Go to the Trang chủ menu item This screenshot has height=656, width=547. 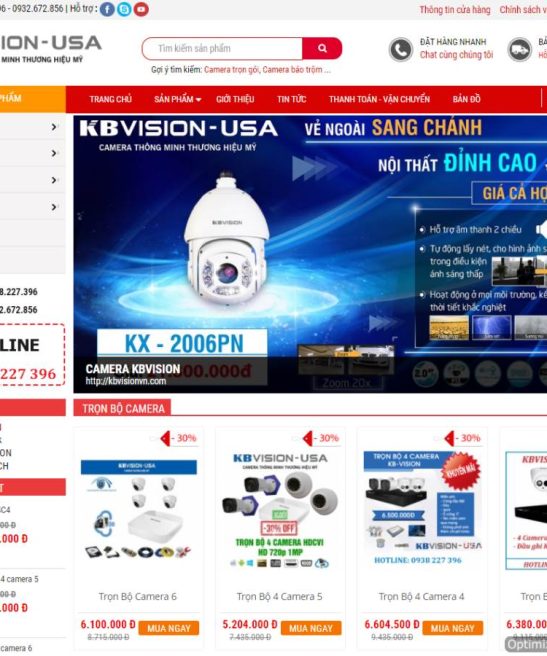[110, 99]
